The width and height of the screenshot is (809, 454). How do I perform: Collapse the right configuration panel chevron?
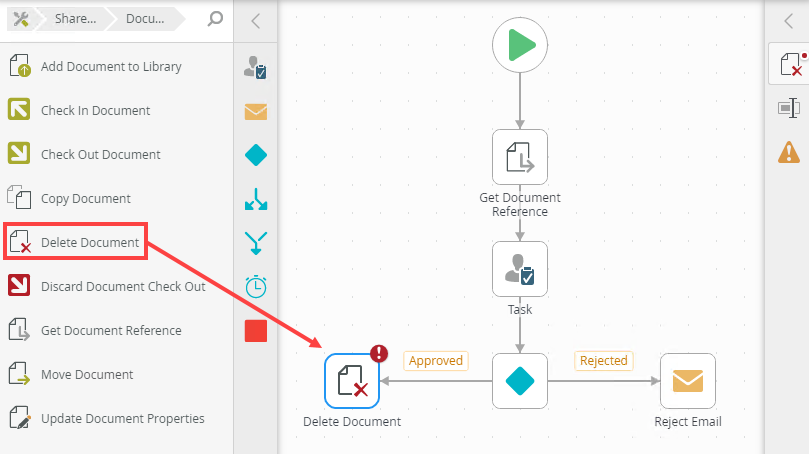(788, 21)
